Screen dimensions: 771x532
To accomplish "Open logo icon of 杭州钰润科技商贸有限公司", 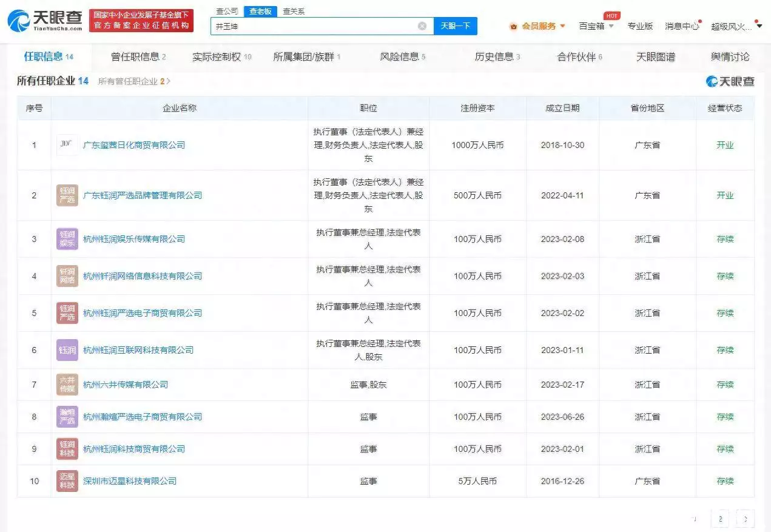I will click(x=67, y=449).
